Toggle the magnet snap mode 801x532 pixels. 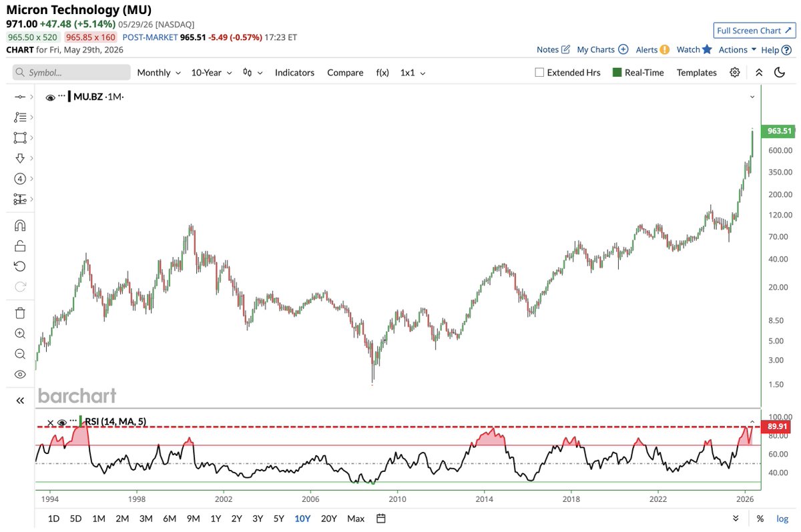[x=20, y=226]
